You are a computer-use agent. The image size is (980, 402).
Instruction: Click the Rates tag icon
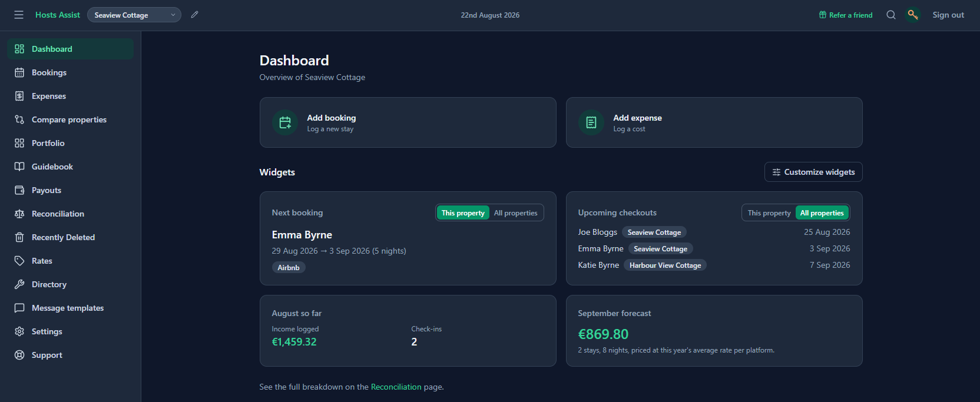[x=19, y=261]
